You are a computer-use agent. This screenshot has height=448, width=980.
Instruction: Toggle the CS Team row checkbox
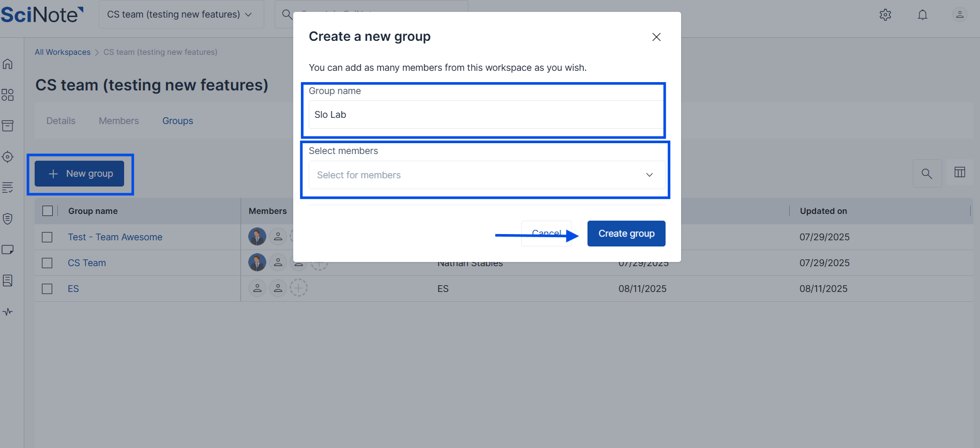[x=47, y=263]
